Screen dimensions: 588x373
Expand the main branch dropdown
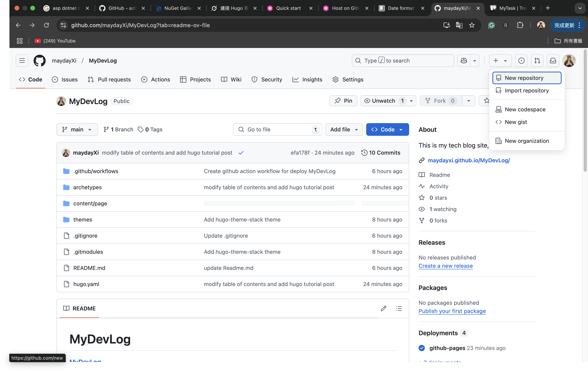pyautogui.click(x=77, y=129)
